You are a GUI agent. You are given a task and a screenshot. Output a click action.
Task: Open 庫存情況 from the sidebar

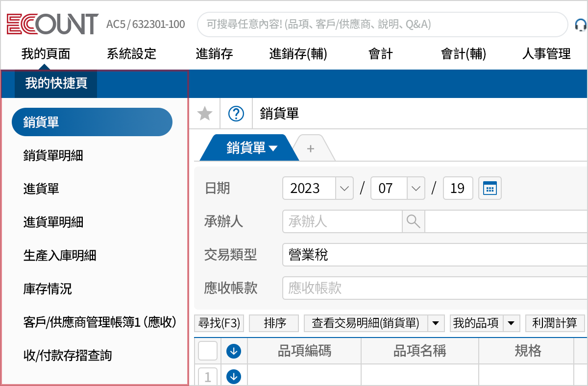(x=47, y=289)
